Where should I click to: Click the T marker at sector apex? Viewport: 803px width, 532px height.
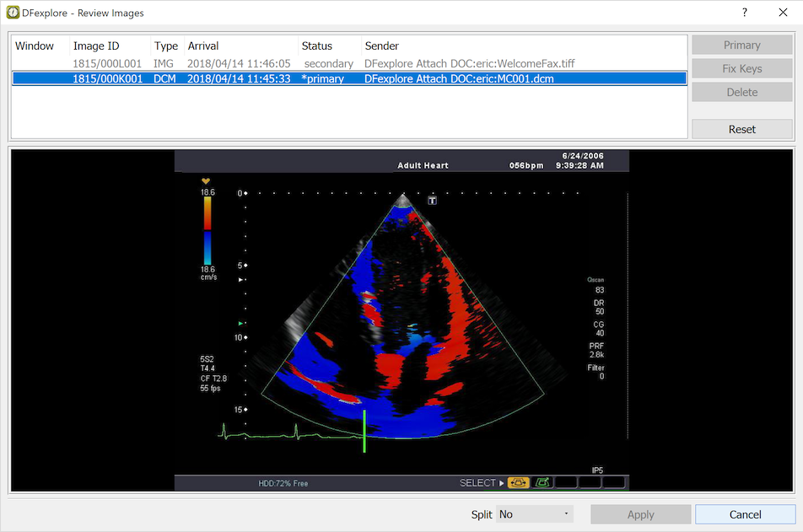click(432, 200)
